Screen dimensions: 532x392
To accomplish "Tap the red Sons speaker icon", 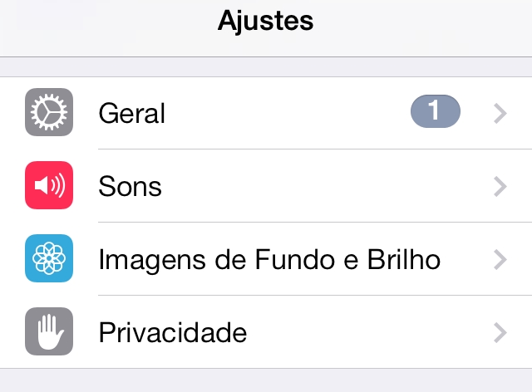I will coord(49,185).
